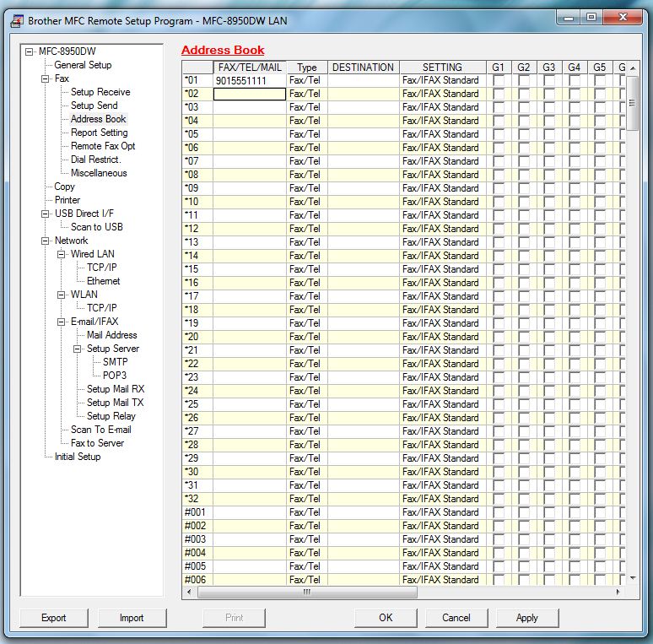Click the Brother app icon in title bar

tap(16, 19)
